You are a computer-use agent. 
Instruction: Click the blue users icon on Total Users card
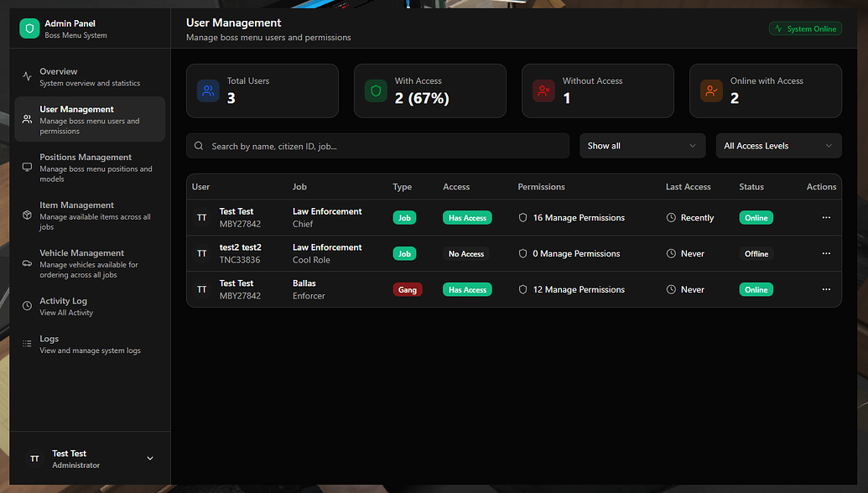208,91
